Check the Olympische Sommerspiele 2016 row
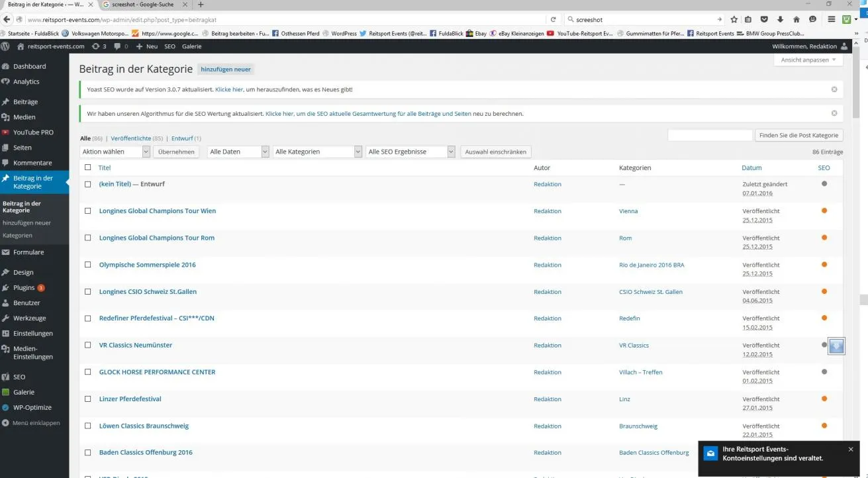This screenshot has width=868, height=478. [x=88, y=265]
